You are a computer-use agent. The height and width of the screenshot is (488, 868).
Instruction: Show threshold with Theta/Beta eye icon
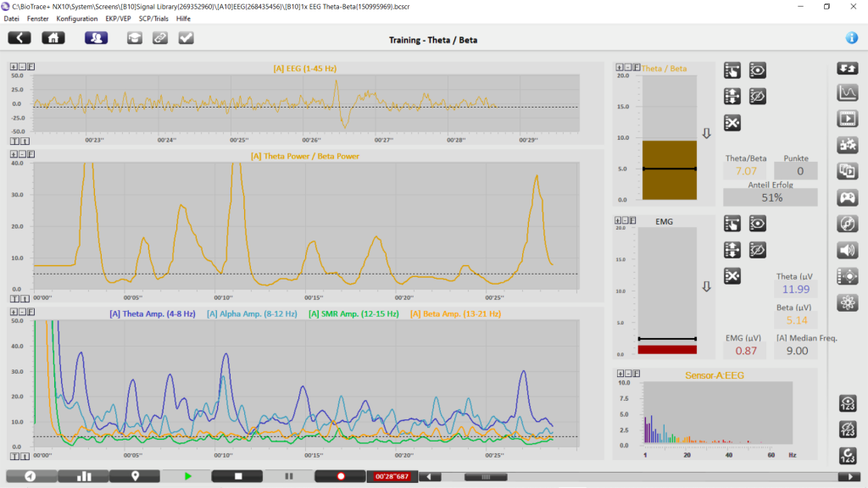(x=757, y=70)
